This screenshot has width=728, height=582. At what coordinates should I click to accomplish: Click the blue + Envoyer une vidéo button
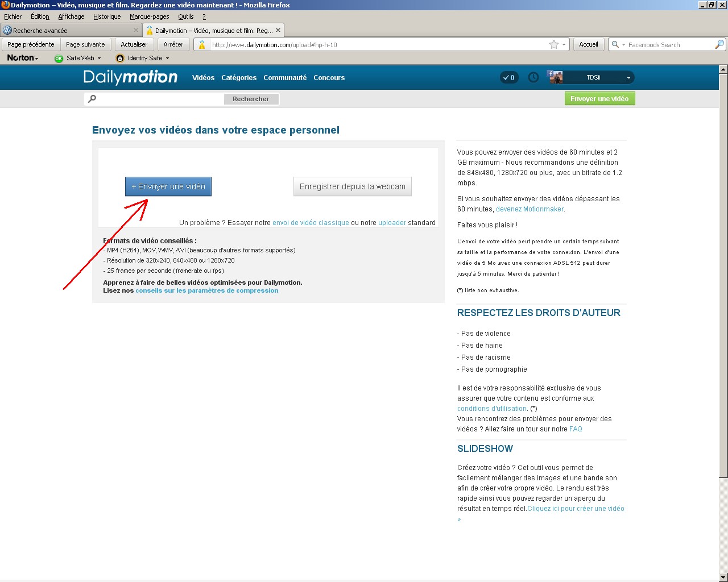pyautogui.click(x=168, y=186)
